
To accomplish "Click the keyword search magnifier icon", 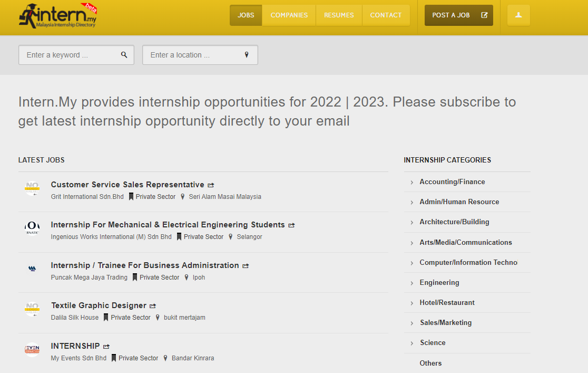I will [124, 55].
